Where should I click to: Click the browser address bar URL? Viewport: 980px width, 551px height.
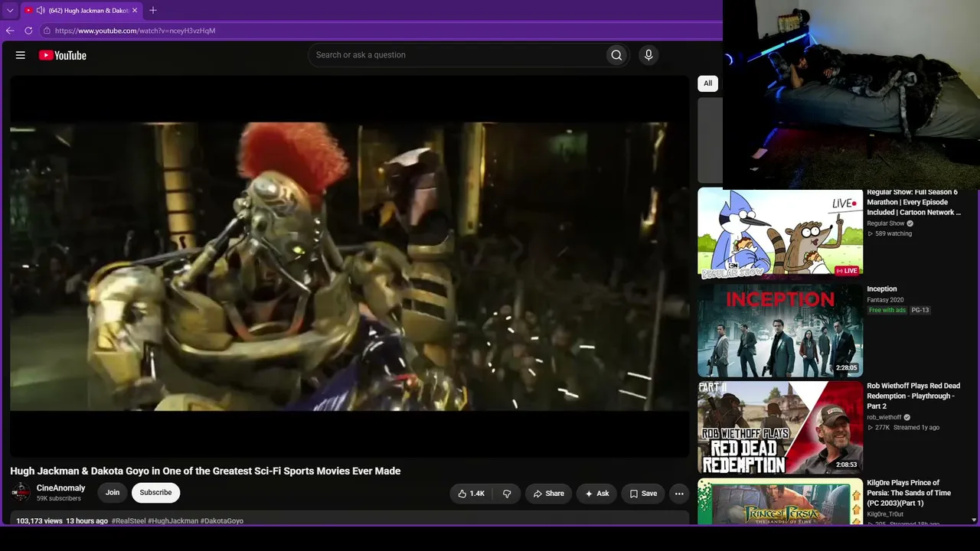coord(135,31)
